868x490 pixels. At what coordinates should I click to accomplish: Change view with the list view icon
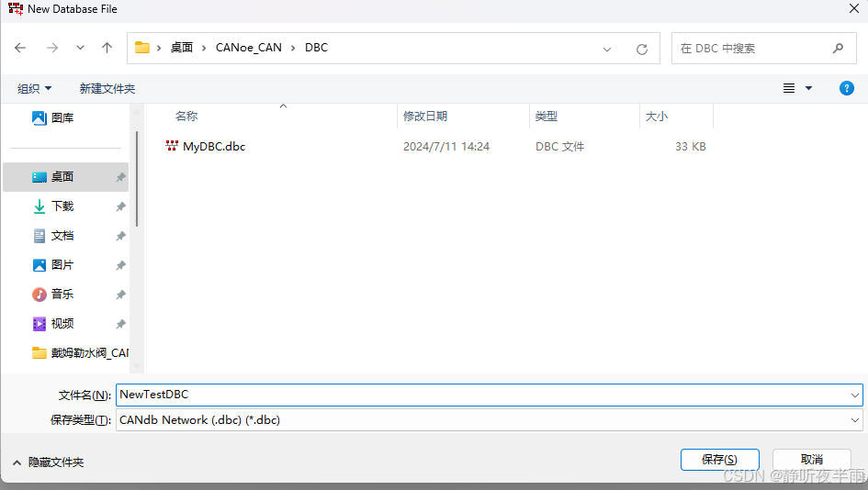[x=789, y=88]
